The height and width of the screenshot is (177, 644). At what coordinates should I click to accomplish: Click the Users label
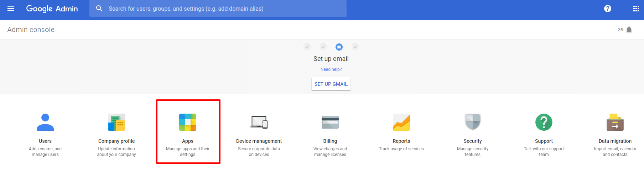click(45, 141)
